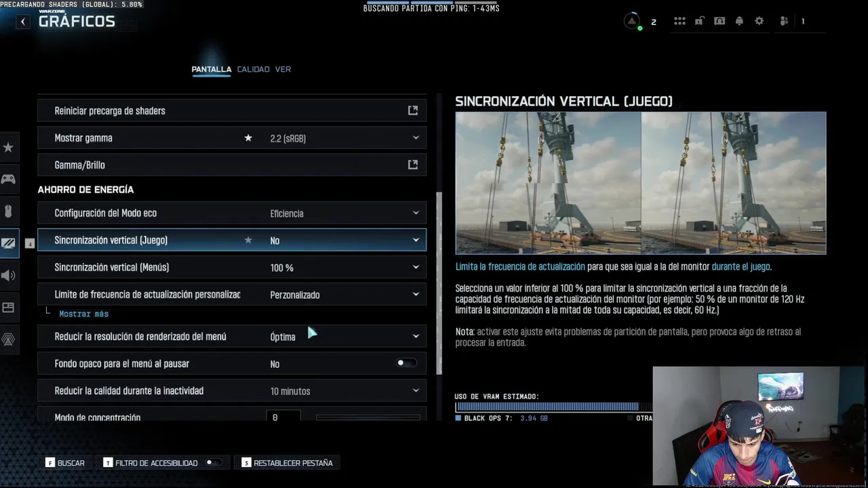
Task: Open the interface layout sidebar category
Action: point(8,307)
